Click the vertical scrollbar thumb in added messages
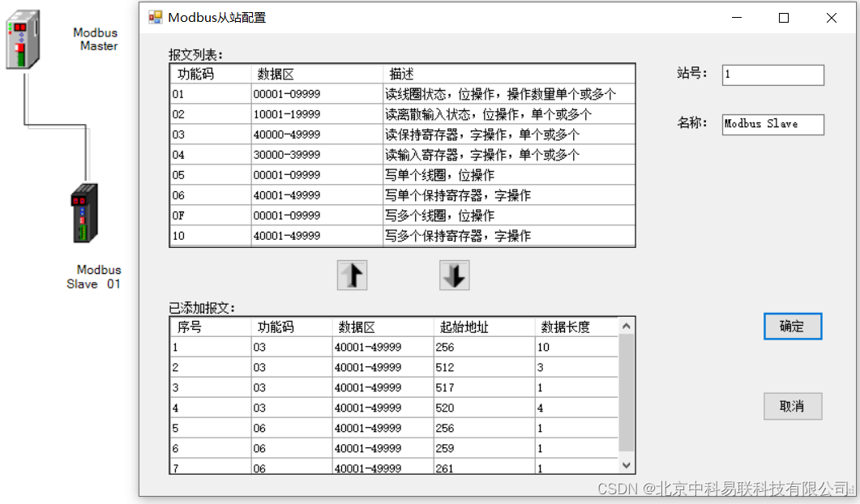 [x=627, y=393]
